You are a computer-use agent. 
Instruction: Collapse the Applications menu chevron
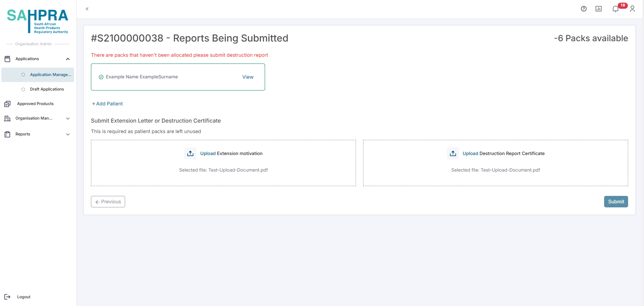click(x=68, y=59)
